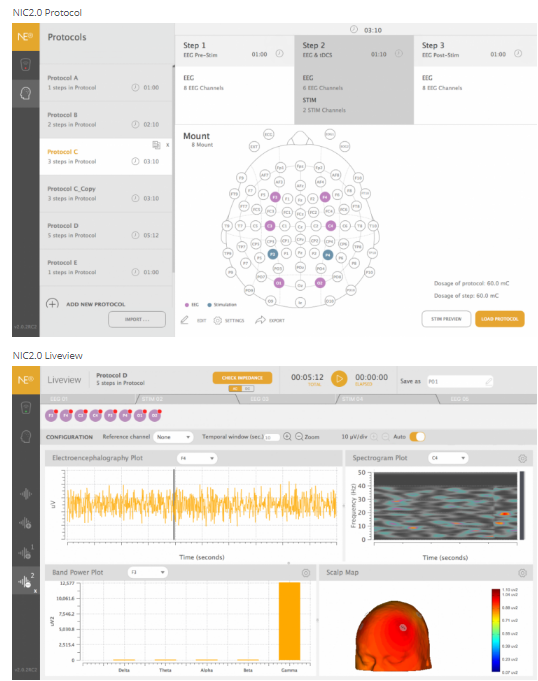
Task: Switch to EEG 01 tab
Action: [90, 399]
